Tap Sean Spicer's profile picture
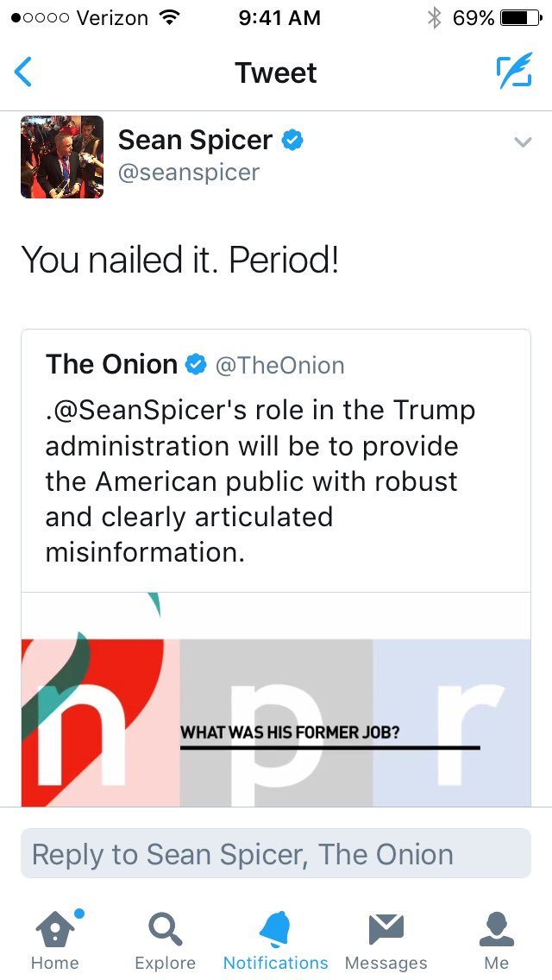This screenshot has width=552, height=980. pos(62,157)
